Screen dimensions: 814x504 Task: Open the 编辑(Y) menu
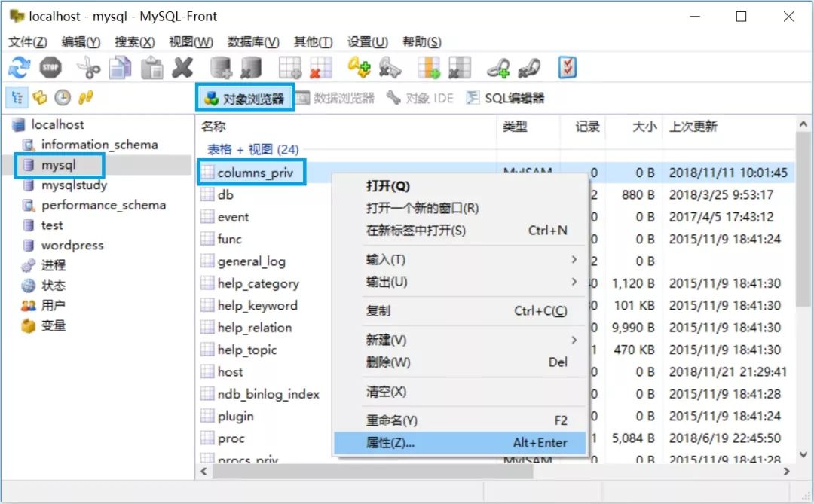(81, 42)
